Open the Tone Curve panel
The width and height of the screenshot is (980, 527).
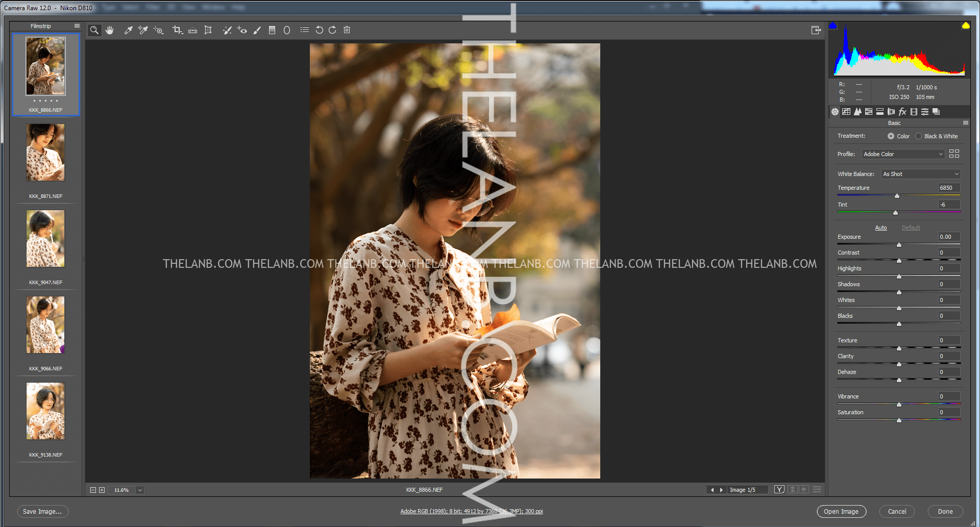[x=846, y=111]
